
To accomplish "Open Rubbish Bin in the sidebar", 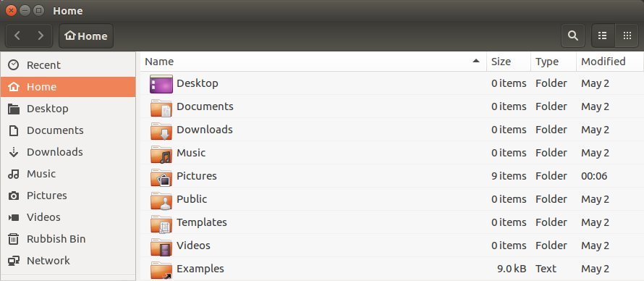I will [68, 239].
